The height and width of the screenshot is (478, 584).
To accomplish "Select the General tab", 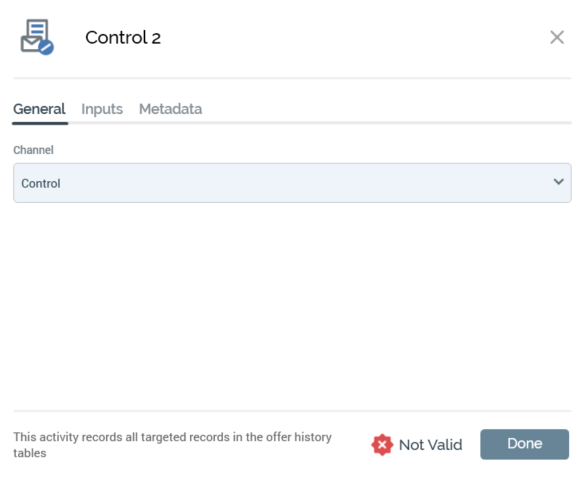I will tap(39, 109).
